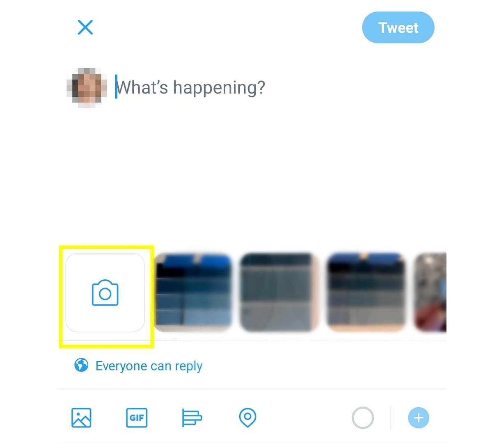Pick the partially visible last thumbnail

point(431,292)
